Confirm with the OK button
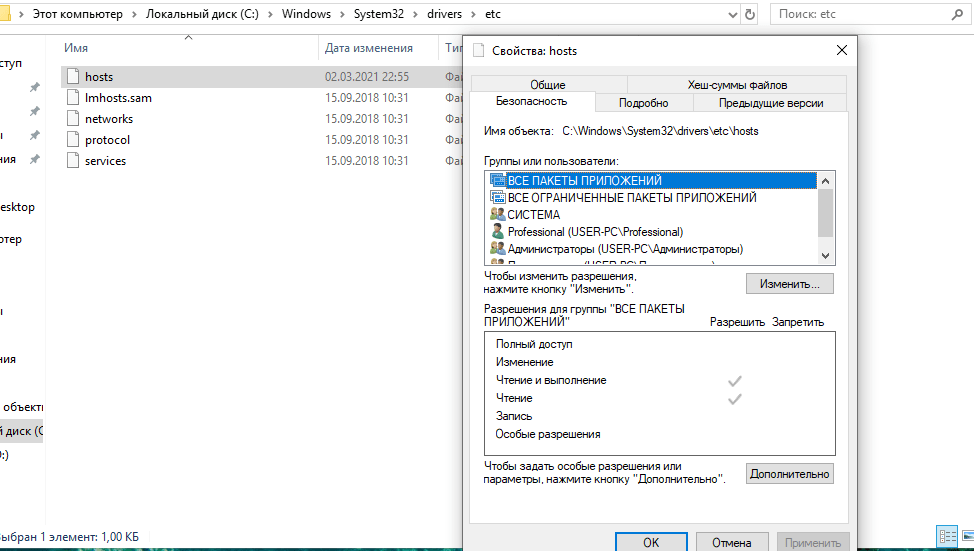Image resolution: width=974 pixels, height=551 pixels. (x=651, y=542)
